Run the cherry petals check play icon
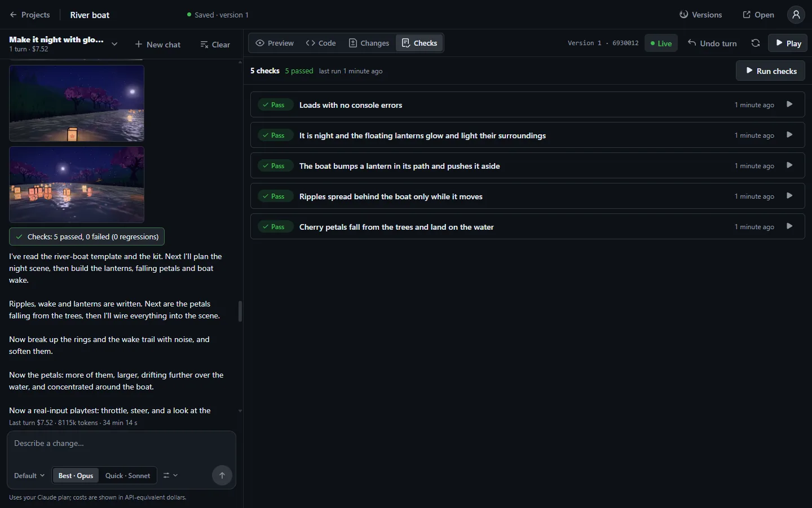 tap(789, 226)
